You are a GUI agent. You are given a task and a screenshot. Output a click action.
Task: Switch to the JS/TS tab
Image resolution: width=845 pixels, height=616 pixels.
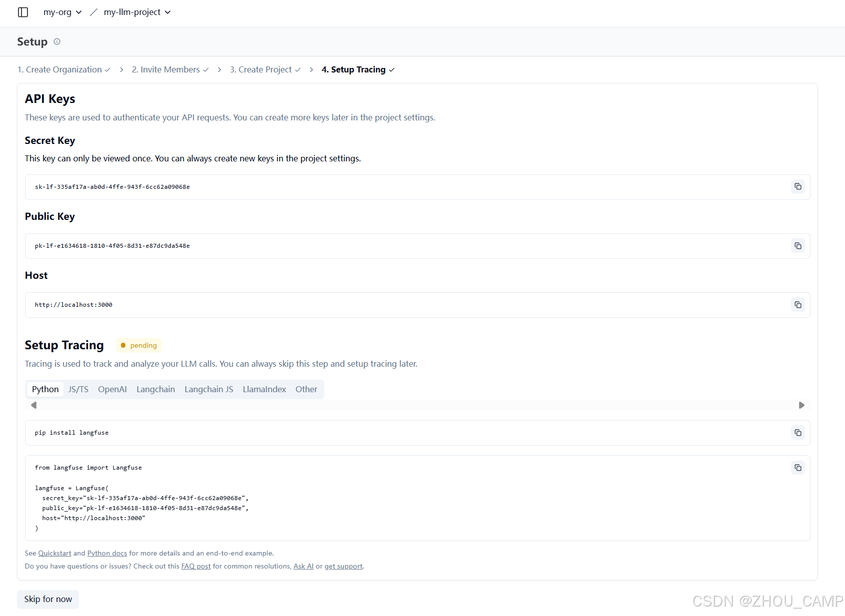point(78,389)
